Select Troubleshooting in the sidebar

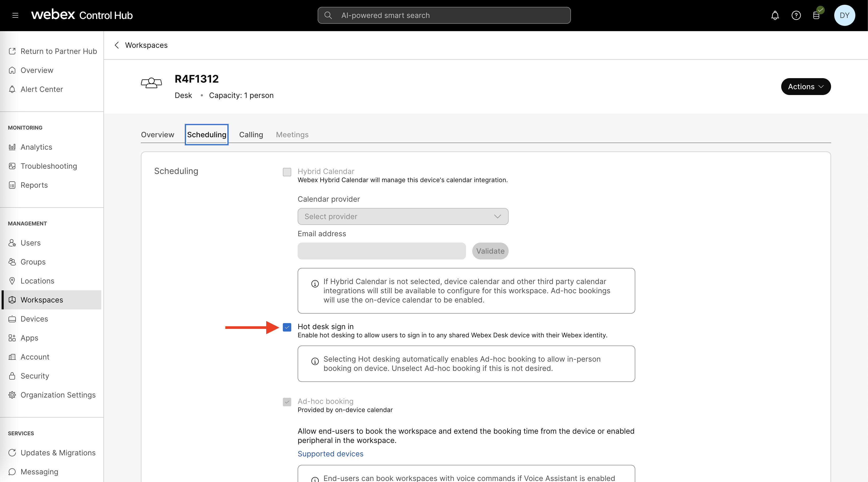tap(49, 166)
